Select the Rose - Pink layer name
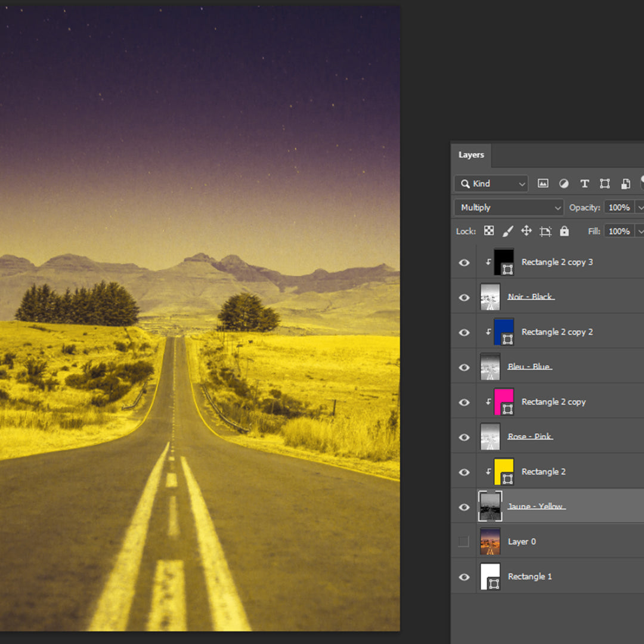This screenshot has width=644, height=644. [x=530, y=436]
